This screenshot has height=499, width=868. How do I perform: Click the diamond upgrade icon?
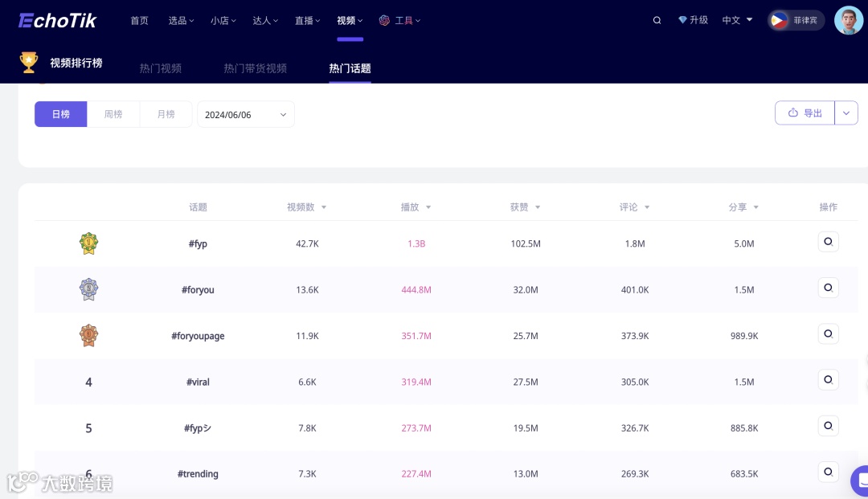click(x=682, y=20)
